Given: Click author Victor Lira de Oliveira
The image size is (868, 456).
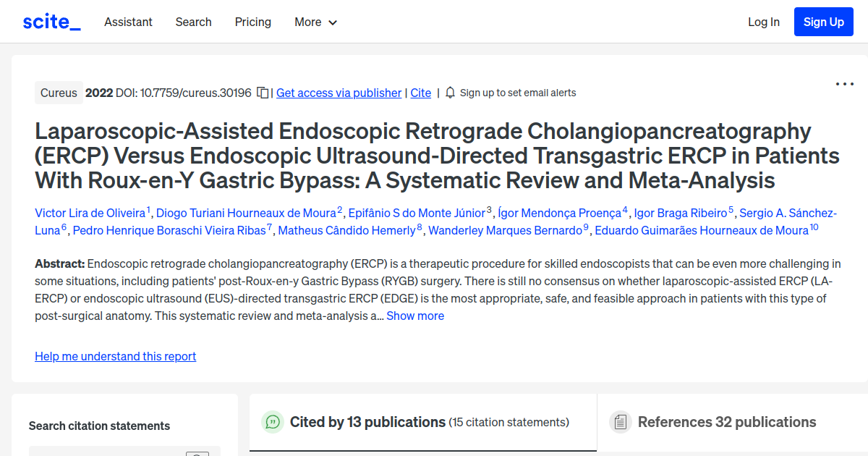Looking at the screenshot, I should 91,213.
